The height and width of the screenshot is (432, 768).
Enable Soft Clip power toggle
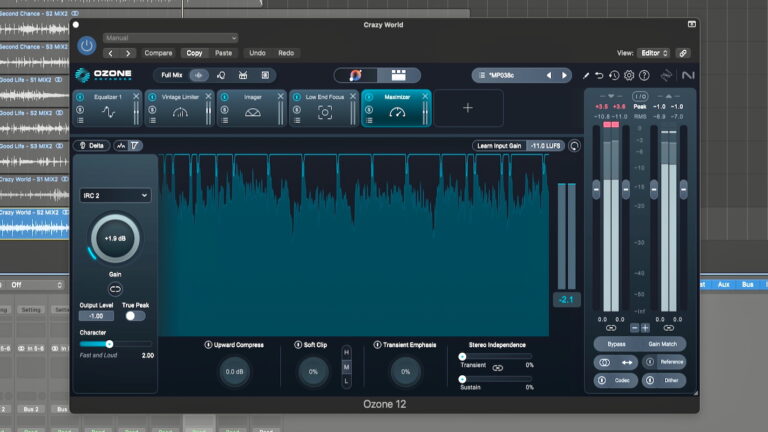tap(298, 345)
